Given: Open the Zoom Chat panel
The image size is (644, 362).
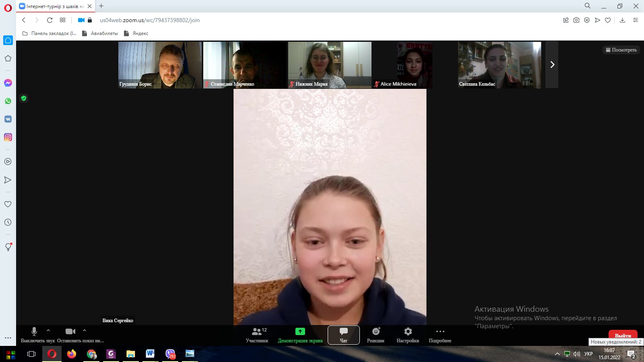Looking at the screenshot, I should pos(343,335).
